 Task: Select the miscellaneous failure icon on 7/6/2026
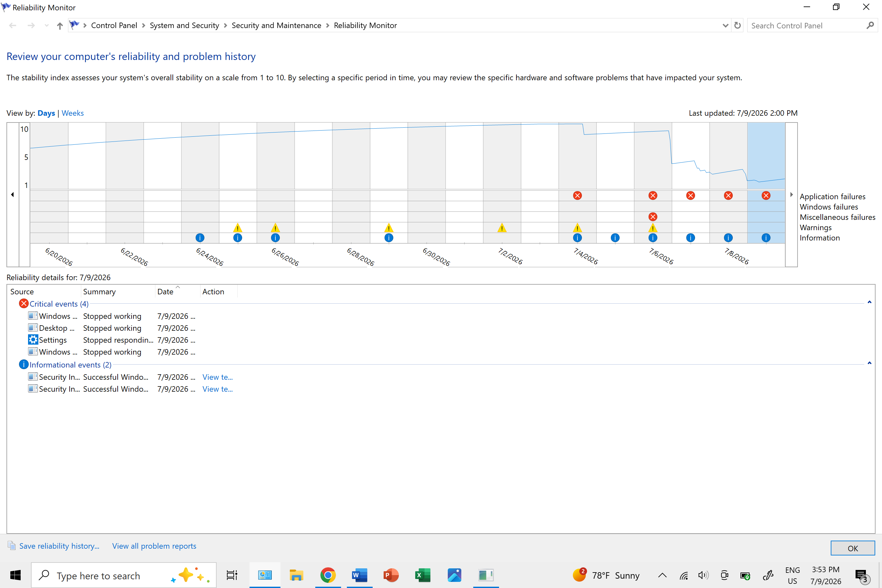coord(652,217)
